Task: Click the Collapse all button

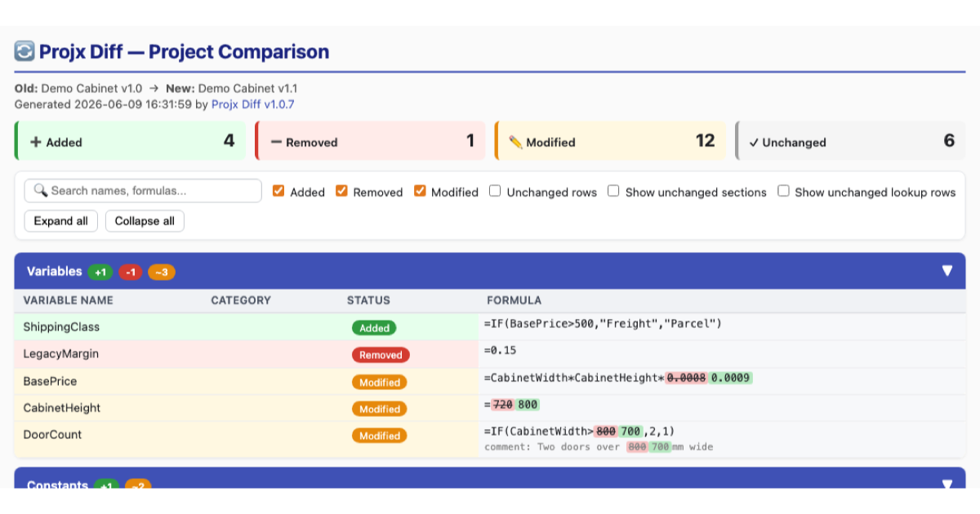Action: tap(145, 221)
